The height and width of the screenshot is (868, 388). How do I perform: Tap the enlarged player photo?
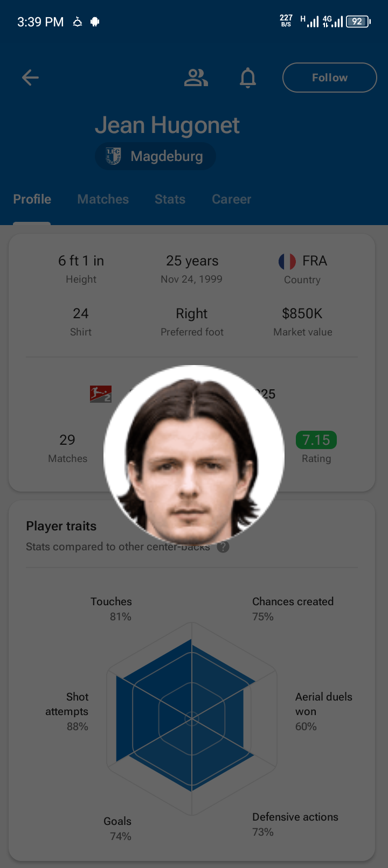[194, 455]
